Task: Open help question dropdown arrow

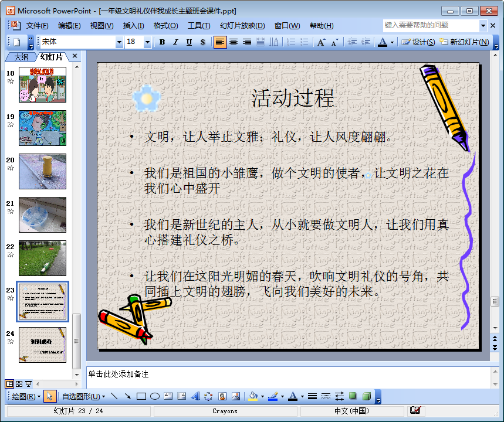Action: 483,25
